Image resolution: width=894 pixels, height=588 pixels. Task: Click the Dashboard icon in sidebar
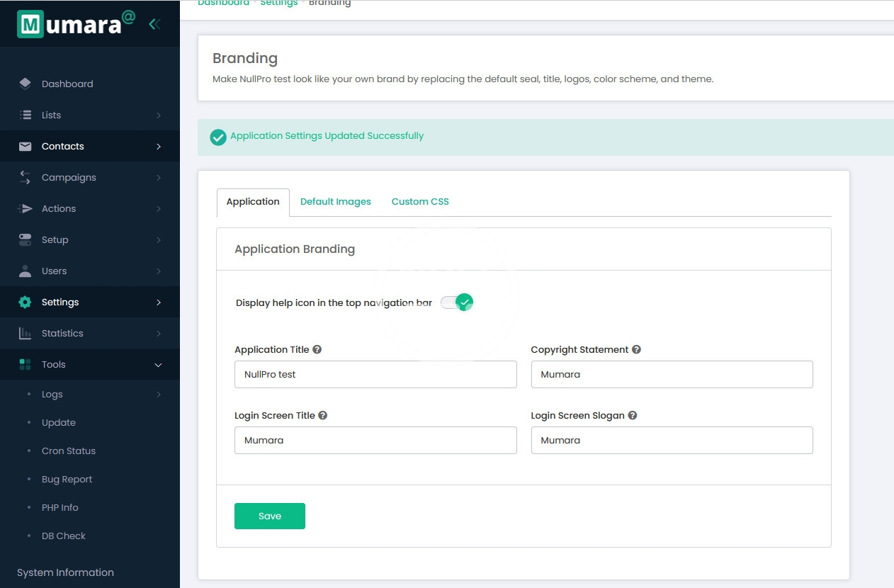coord(26,84)
